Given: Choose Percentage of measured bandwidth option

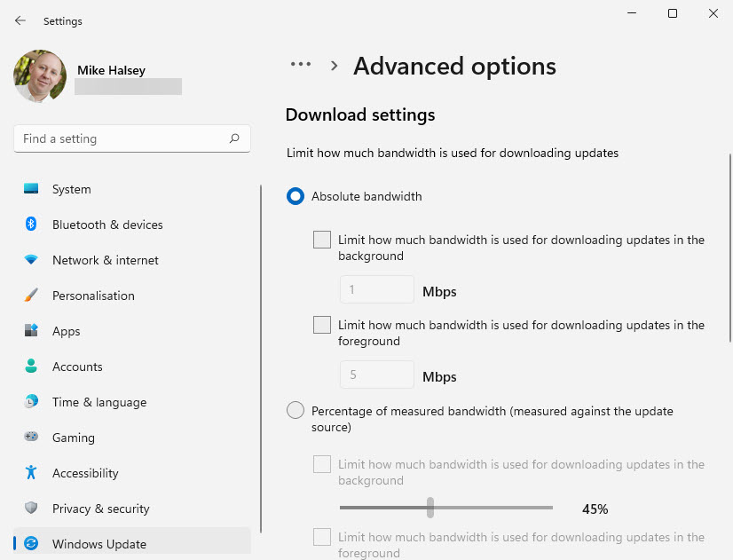Looking at the screenshot, I should tap(296, 411).
